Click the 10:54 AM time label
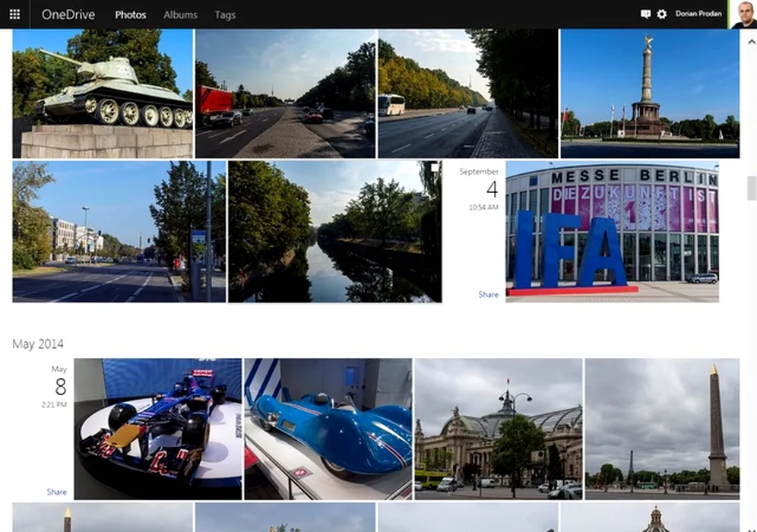The width and height of the screenshot is (757, 532). click(483, 207)
